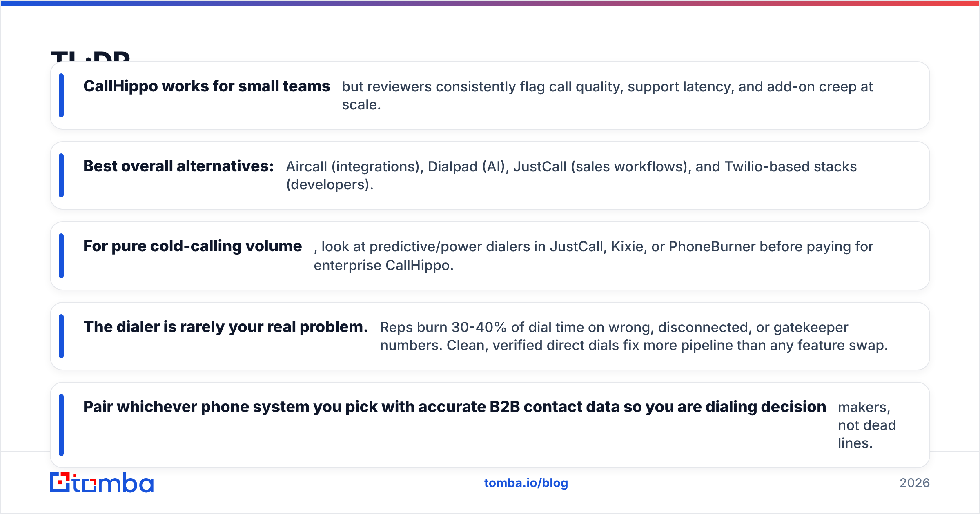Image resolution: width=980 pixels, height=514 pixels.
Task: Select The dialer is rarely your real problem
Action: pyautogui.click(x=226, y=327)
